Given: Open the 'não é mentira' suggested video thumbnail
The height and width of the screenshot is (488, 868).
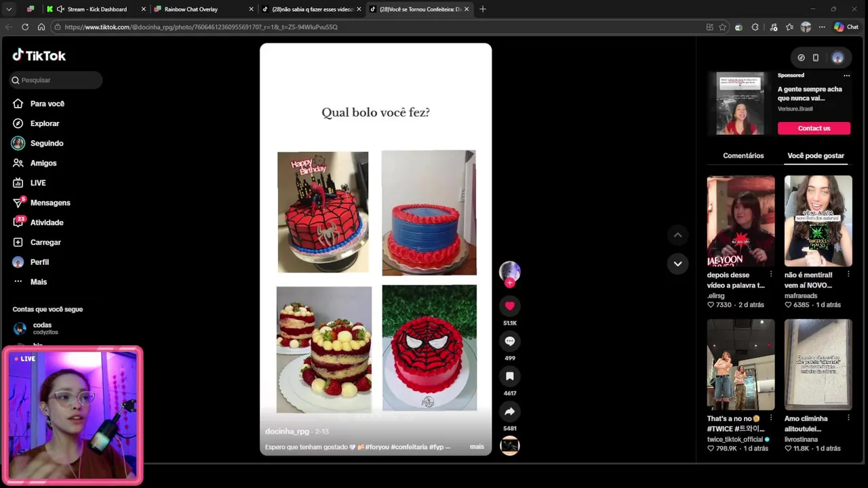Looking at the screenshot, I should pyautogui.click(x=818, y=221).
